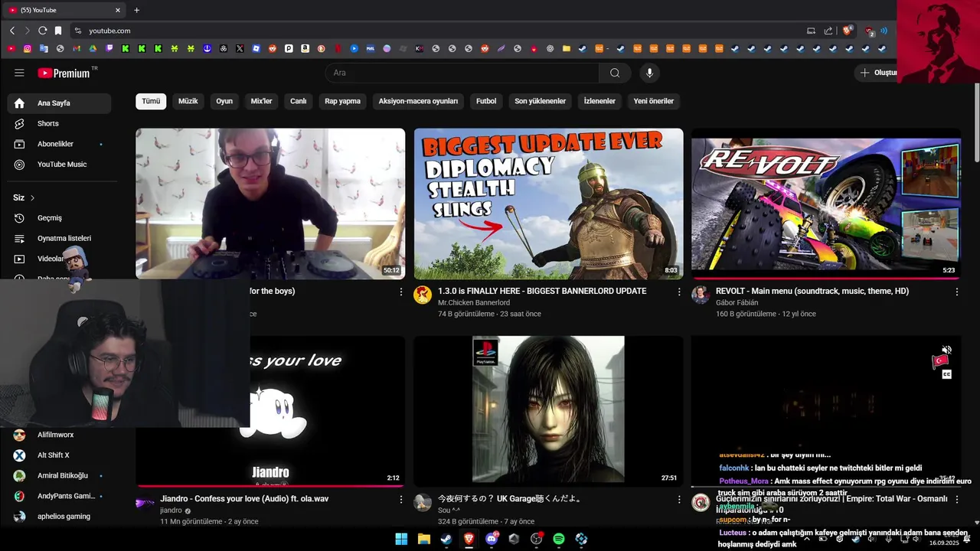Open the jiandro channel link
Image resolution: width=980 pixels, height=551 pixels.
click(171, 510)
